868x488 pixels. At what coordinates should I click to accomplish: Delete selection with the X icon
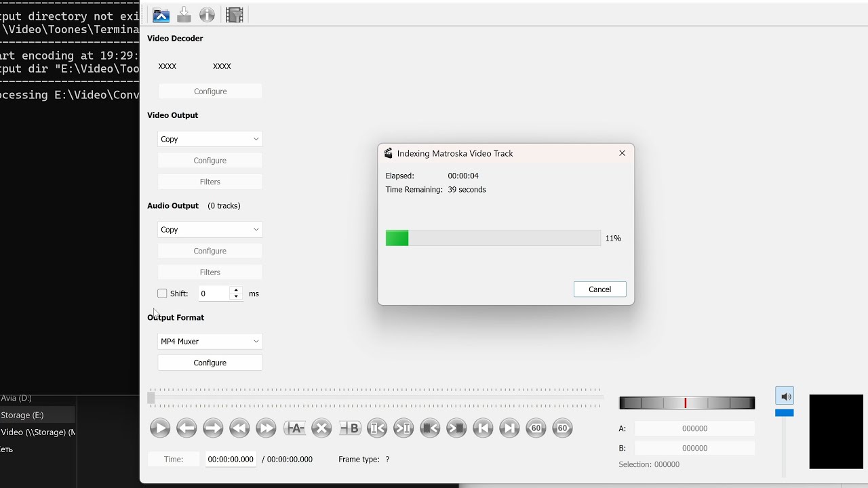point(321,428)
